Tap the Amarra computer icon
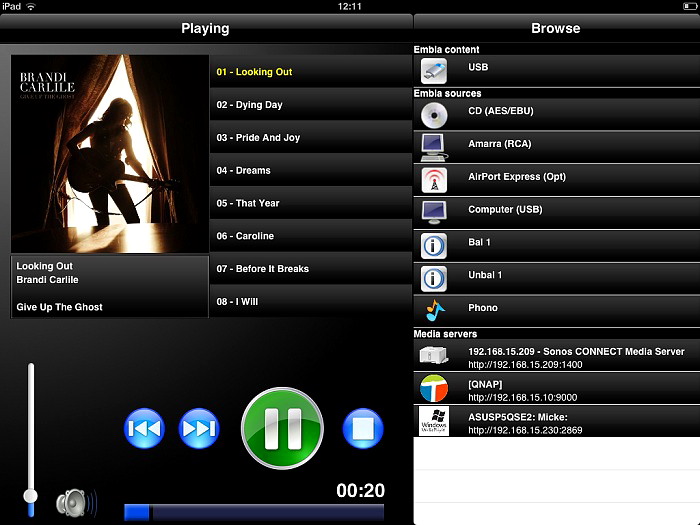The width and height of the screenshot is (700, 525). pos(433,148)
